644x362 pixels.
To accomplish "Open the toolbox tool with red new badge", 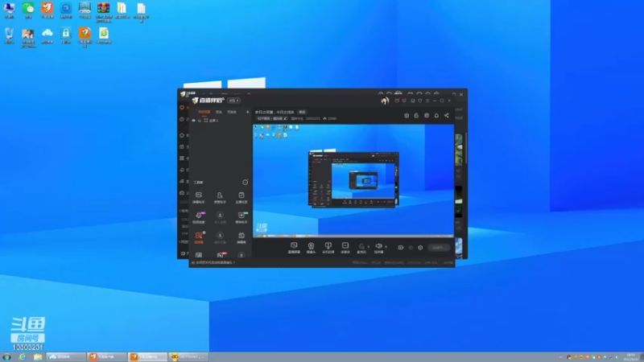I will click(221, 255).
